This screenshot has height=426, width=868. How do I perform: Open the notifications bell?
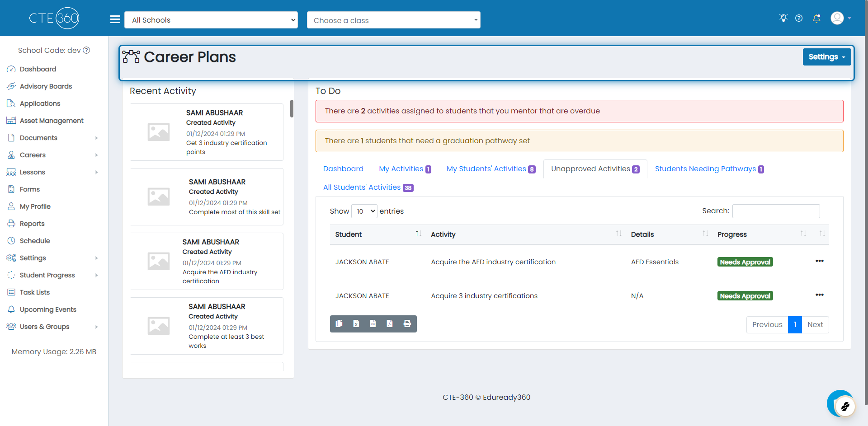816,18
